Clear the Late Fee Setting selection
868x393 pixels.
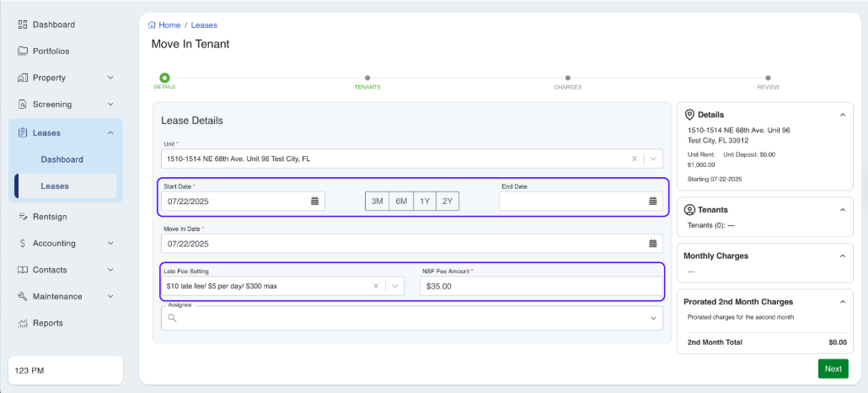coord(376,286)
